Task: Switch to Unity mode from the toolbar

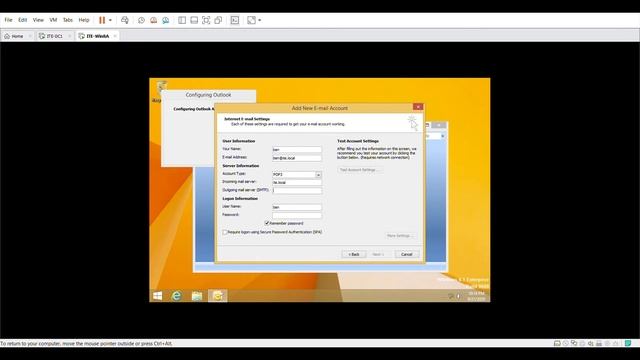Action: pos(218,20)
